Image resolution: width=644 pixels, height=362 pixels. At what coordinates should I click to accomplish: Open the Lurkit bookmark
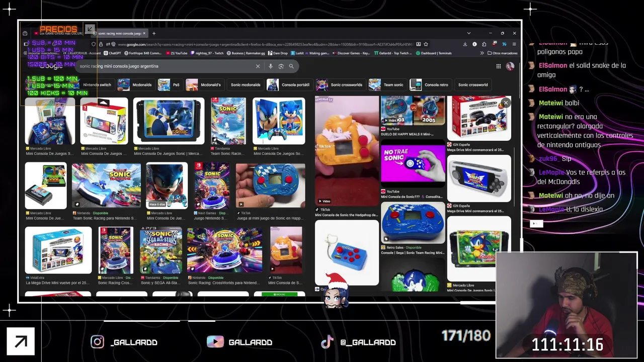(297, 53)
